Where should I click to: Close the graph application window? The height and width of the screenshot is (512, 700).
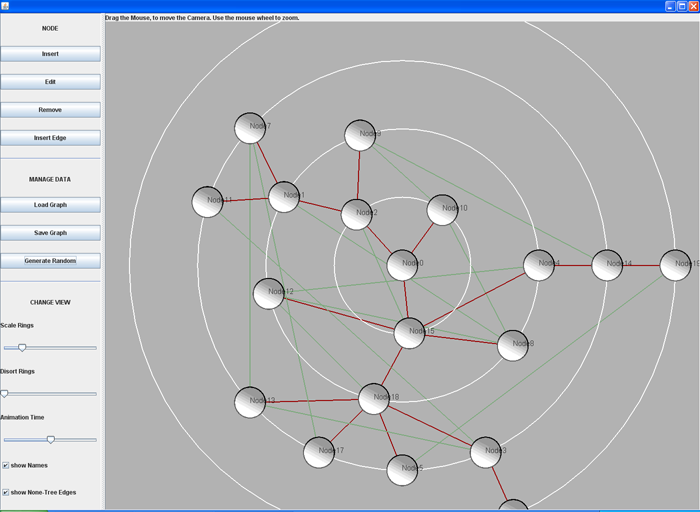(x=693, y=6)
